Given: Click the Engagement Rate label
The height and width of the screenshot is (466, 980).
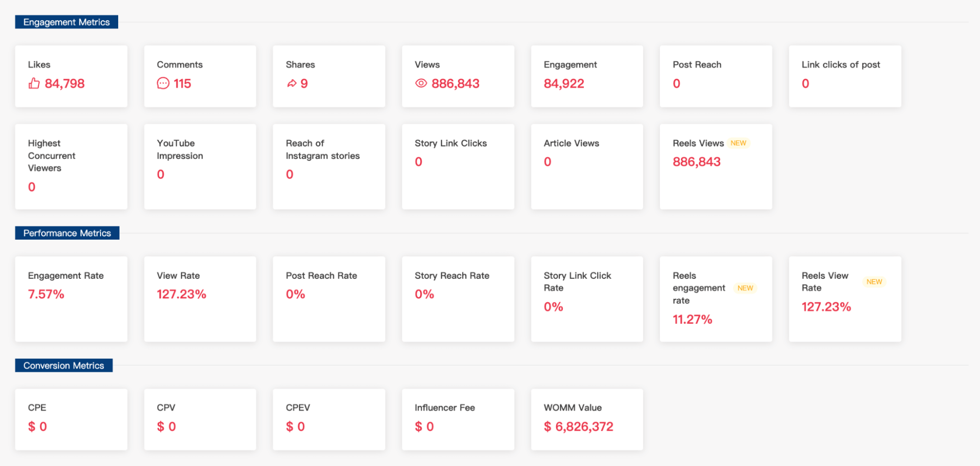Looking at the screenshot, I should 66,275.
